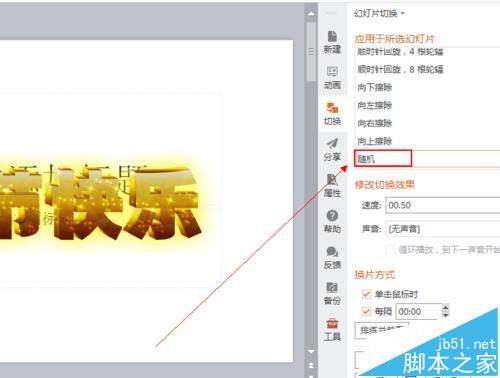Open the 声音 dropdown showing [无声音]

443,229
